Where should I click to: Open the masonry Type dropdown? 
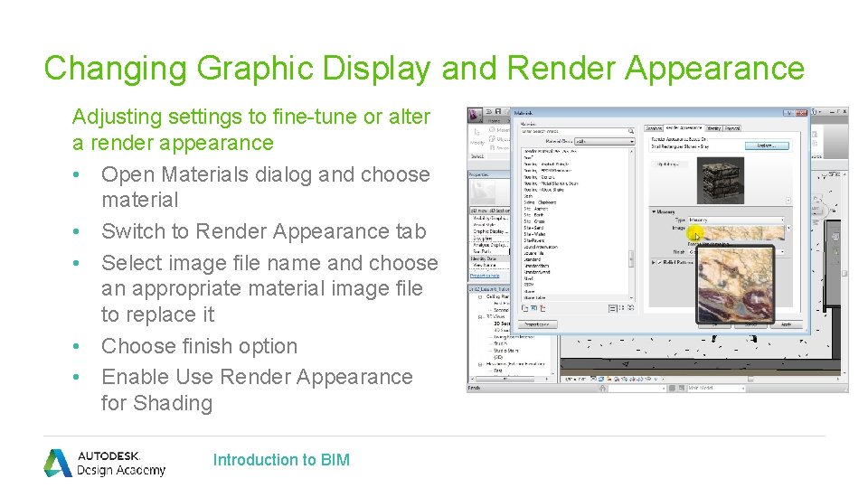point(736,220)
